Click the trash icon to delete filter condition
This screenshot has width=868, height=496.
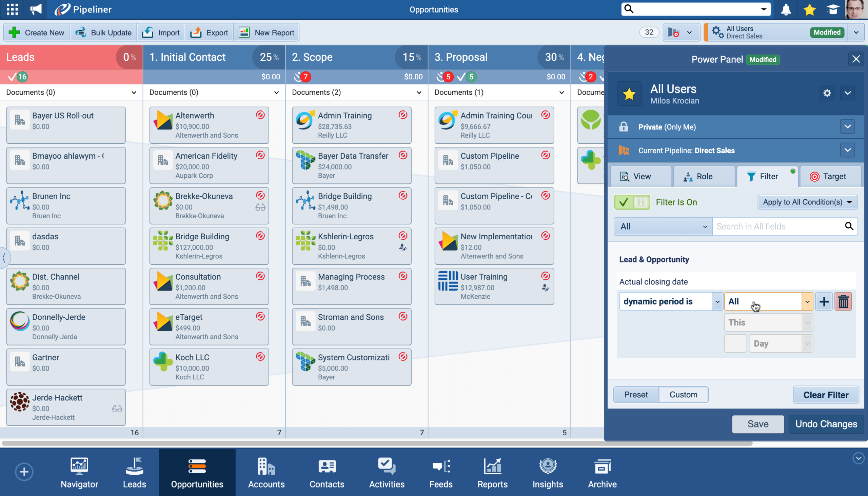pos(843,301)
